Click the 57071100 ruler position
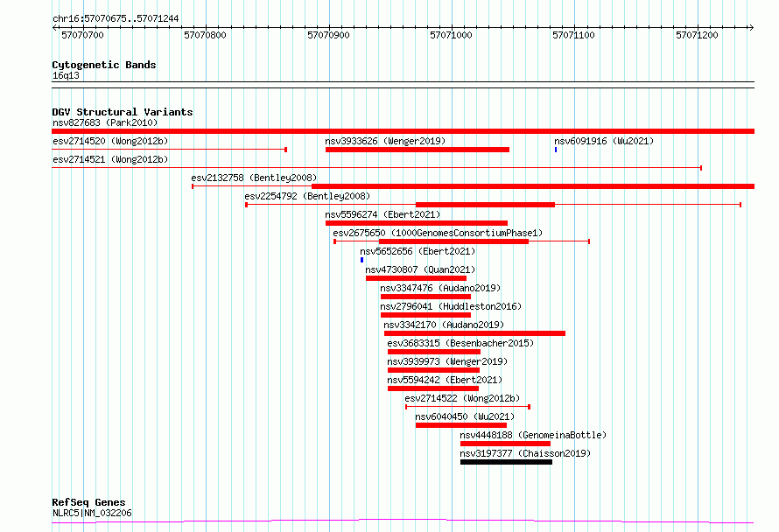 click(574, 35)
